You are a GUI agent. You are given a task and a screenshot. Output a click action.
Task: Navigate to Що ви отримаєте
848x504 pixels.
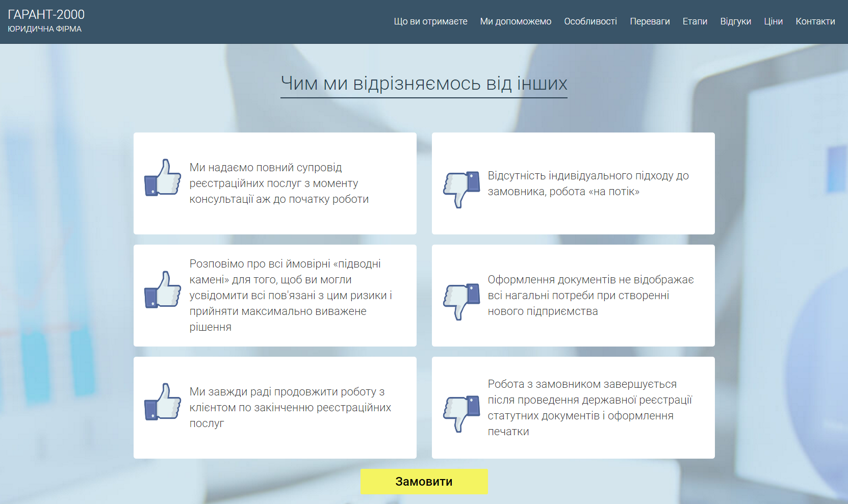coord(430,21)
